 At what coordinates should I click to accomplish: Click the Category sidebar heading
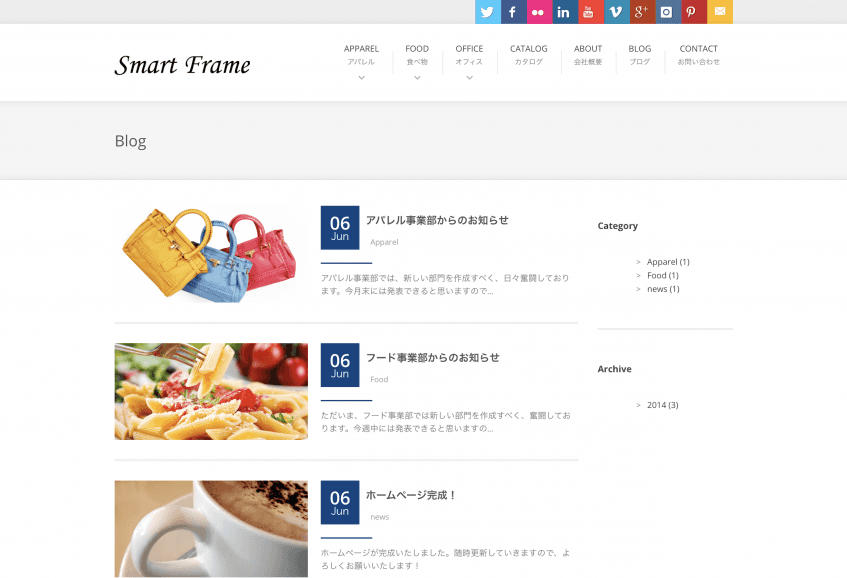click(617, 226)
